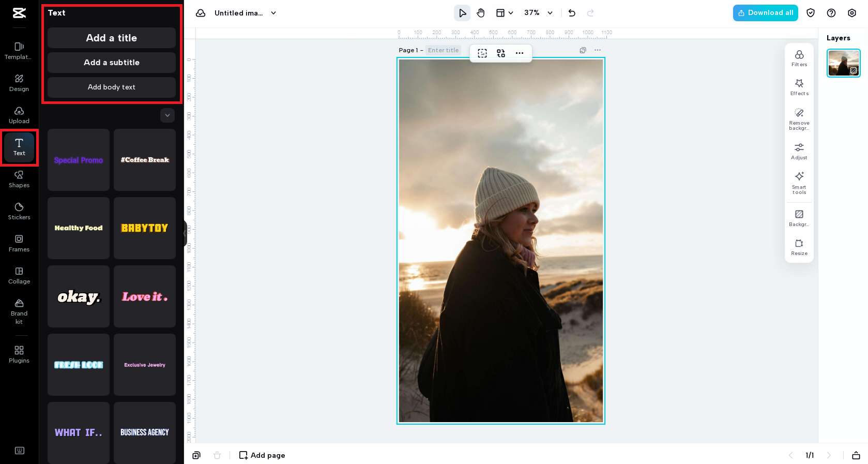Collapse the Text side panel handle
Image resolution: width=868 pixels, height=464 pixels.
click(185, 233)
